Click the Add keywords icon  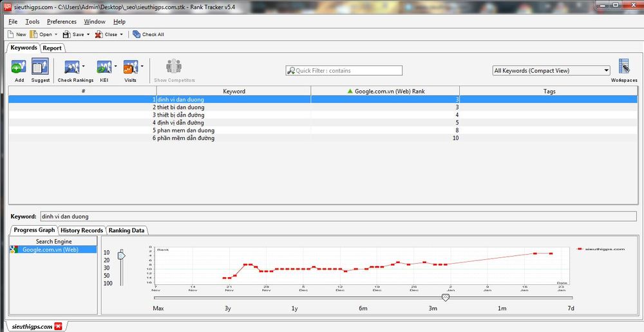(19, 66)
